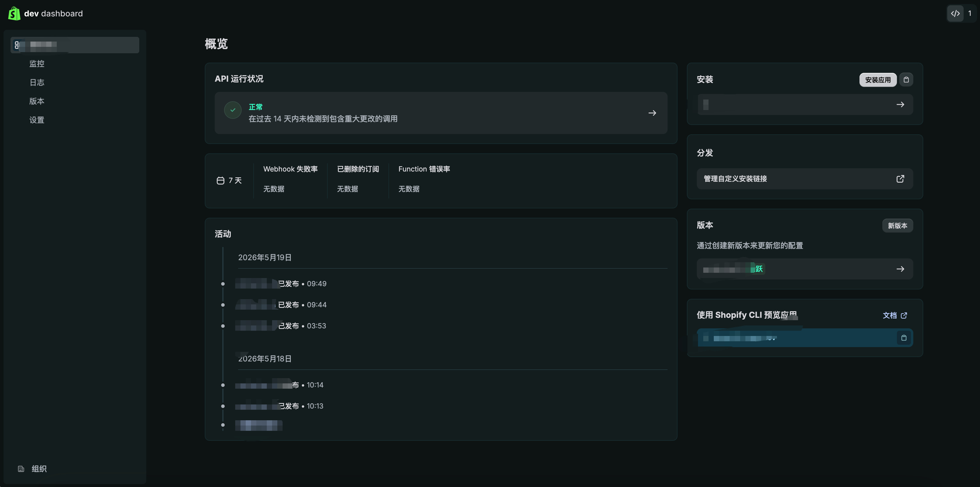Click the Shopify bag logo icon
Viewport: 980px width, 487px height.
pyautogui.click(x=14, y=14)
